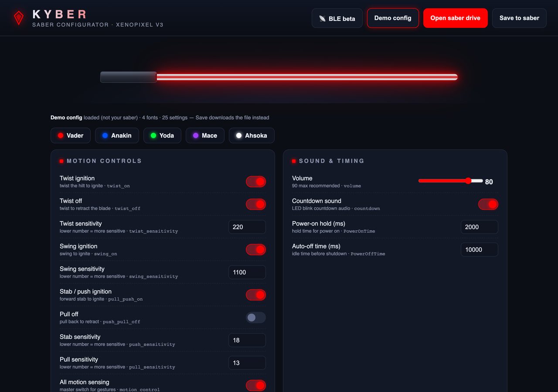Select the Pull sensitivity input
558x392 pixels.
247,363
